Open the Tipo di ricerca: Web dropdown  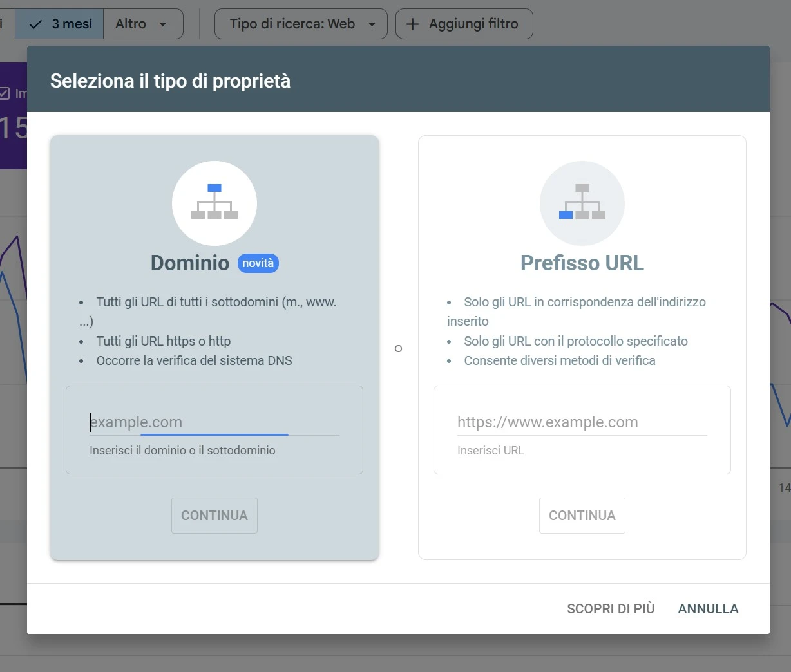[301, 24]
